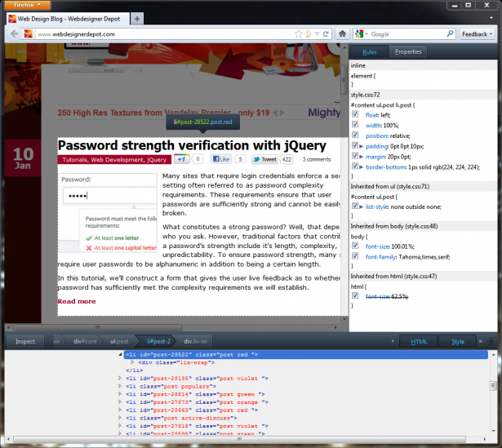Click the search magnifier icon
The height and width of the screenshot is (448, 502).
(x=450, y=33)
